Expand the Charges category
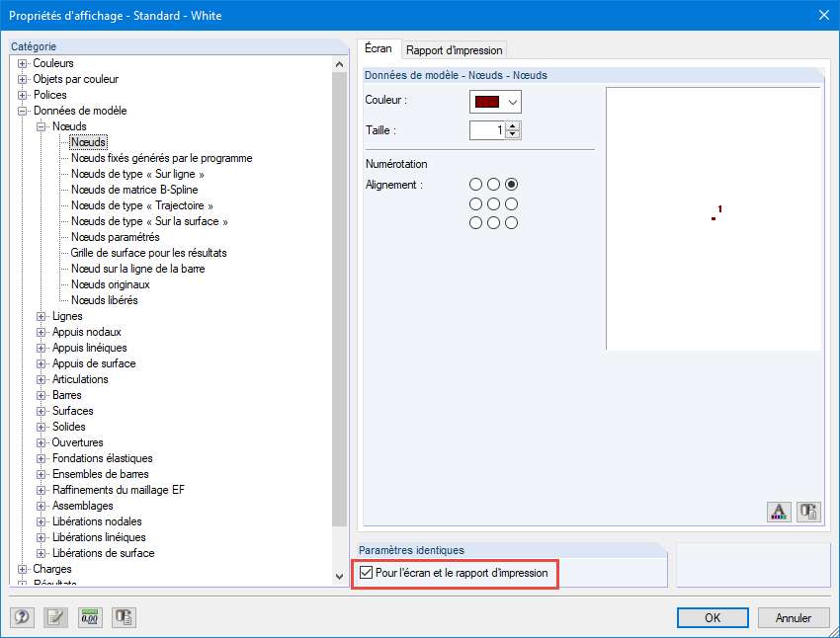The width and height of the screenshot is (840, 638). click(x=22, y=569)
